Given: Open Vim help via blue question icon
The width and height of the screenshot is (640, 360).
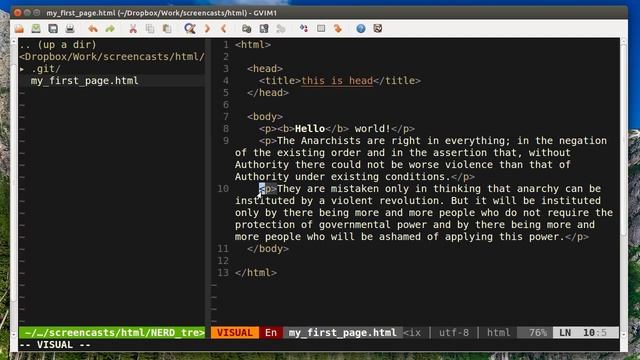Looking at the screenshot, I should [360, 29].
